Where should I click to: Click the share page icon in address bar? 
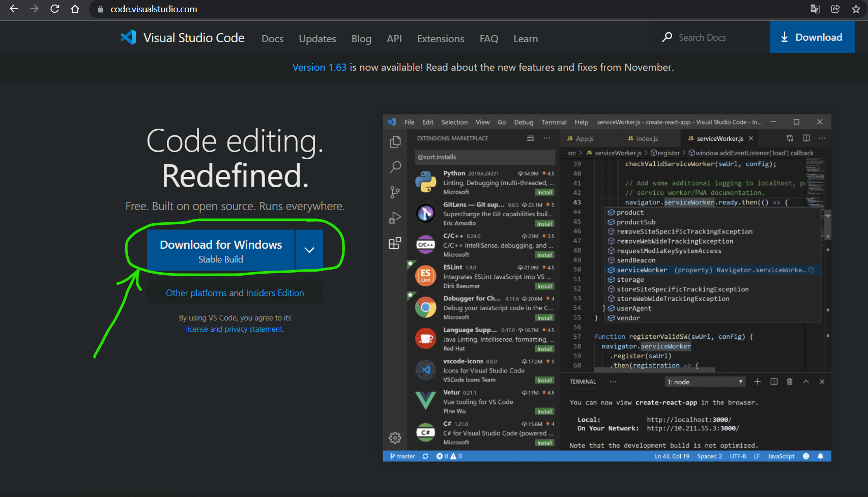pos(835,9)
